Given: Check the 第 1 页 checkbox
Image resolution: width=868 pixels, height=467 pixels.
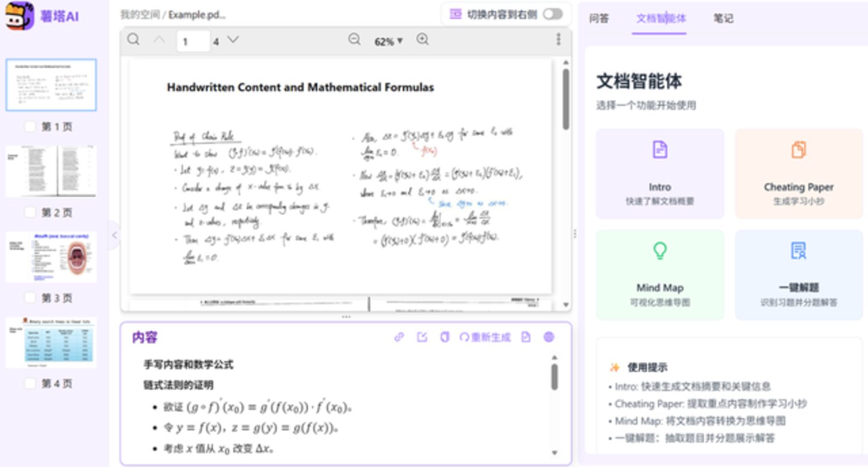Looking at the screenshot, I should pyautogui.click(x=30, y=127).
